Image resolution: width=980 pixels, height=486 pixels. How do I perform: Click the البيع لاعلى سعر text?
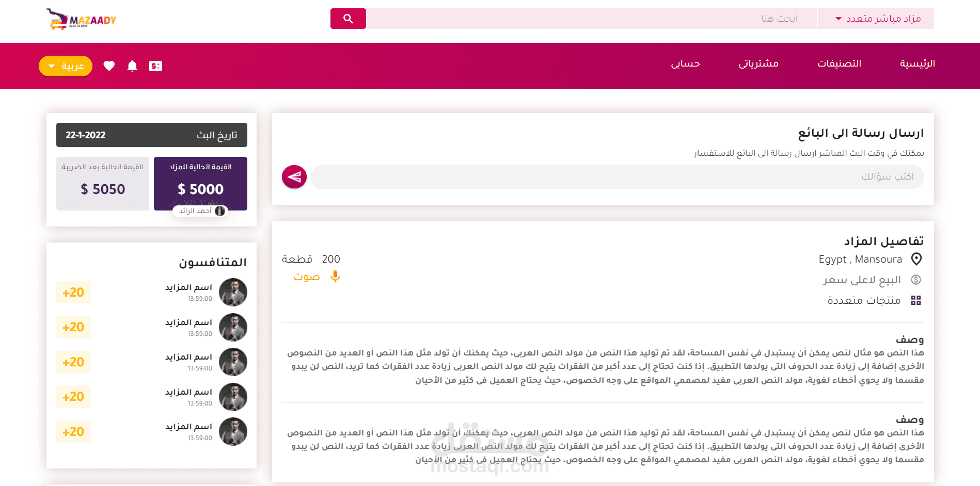862,280
